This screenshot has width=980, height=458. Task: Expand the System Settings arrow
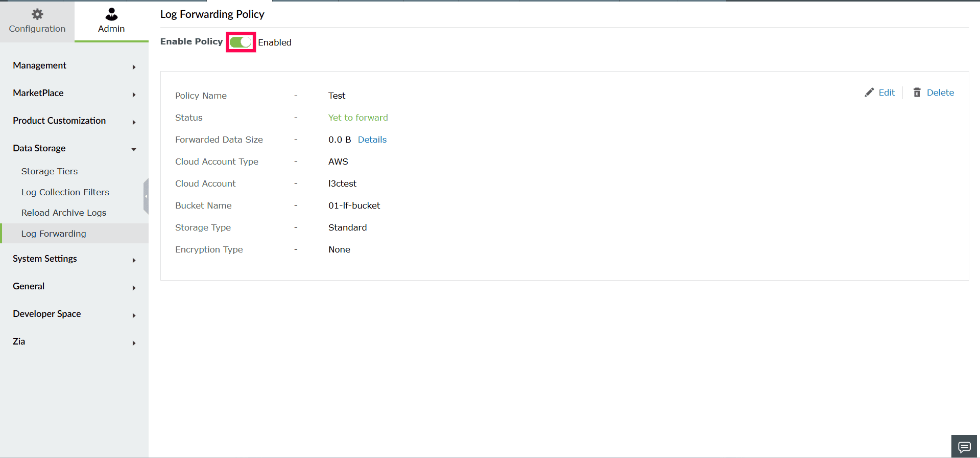tap(134, 260)
